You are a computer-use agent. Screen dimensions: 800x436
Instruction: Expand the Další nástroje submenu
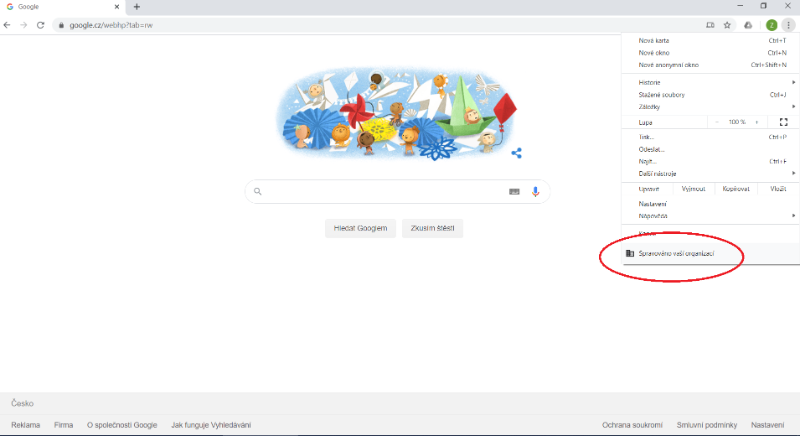point(710,173)
